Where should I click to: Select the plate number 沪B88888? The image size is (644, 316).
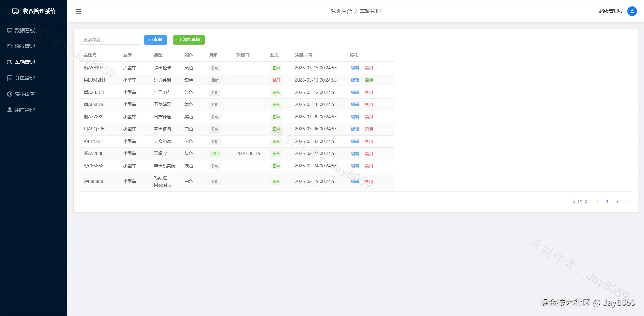tap(93, 181)
